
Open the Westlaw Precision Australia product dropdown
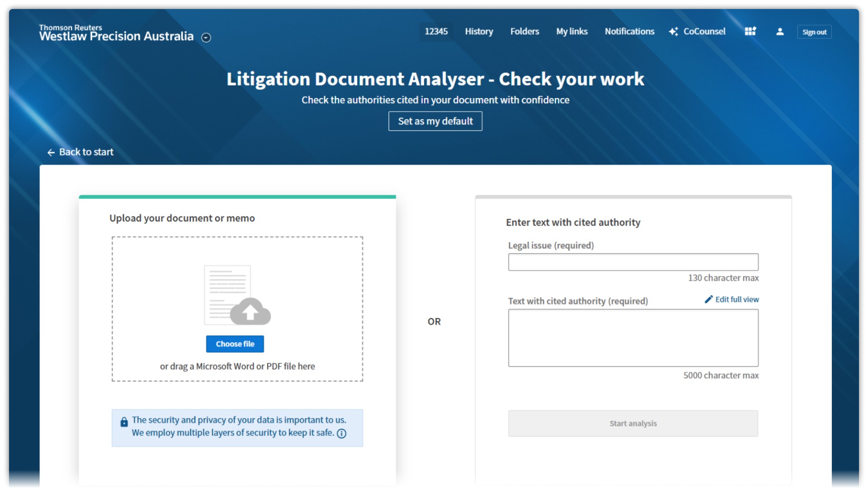[x=206, y=38]
